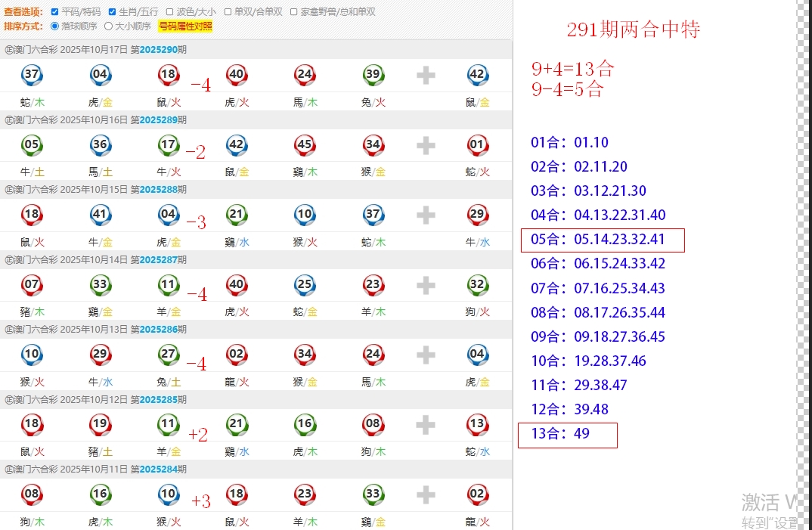The image size is (812, 530).
Task: Enable the 波色/大小 checkbox
Action: [170, 12]
